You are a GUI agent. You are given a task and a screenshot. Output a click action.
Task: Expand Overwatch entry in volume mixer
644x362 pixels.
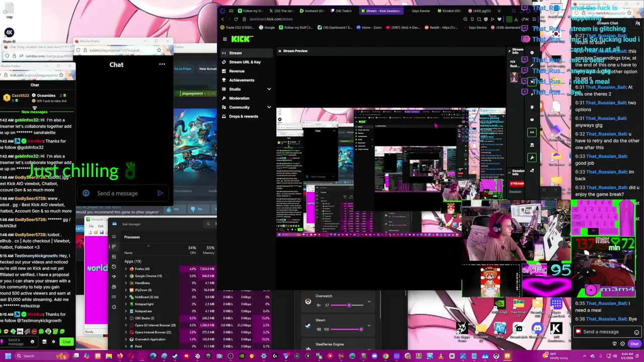(369, 302)
